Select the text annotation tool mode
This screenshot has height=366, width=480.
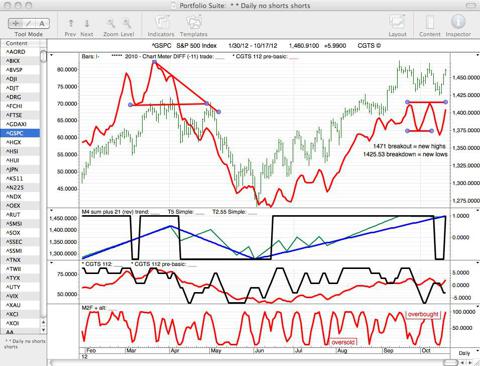tap(42, 23)
